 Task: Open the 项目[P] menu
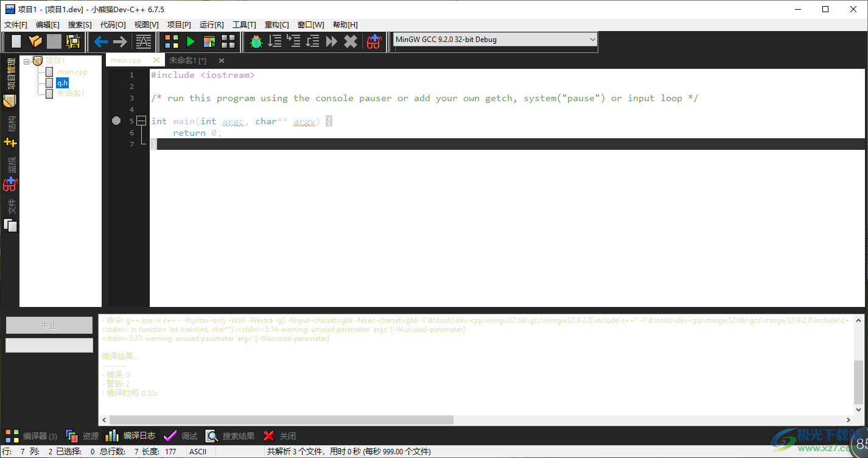pos(179,25)
